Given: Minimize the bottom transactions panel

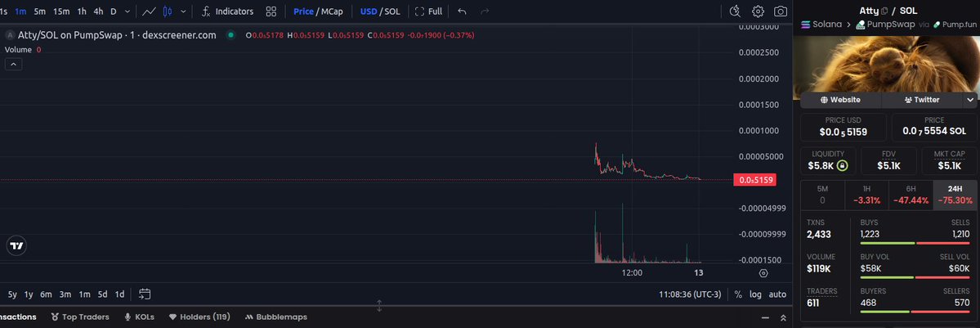Looking at the screenshot, I should [x=765, y=317].
